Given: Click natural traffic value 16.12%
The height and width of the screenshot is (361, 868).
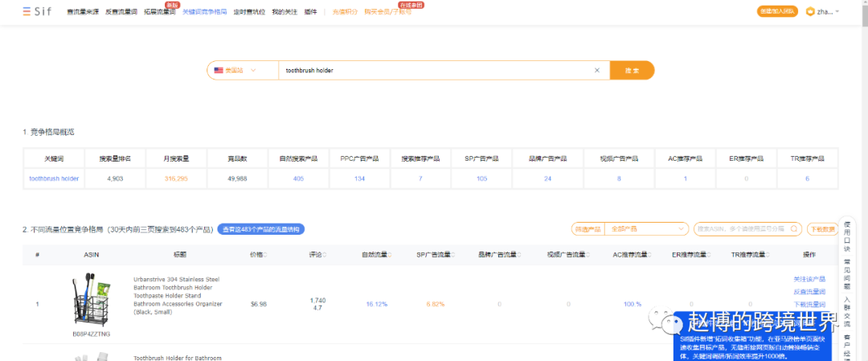Looking at the screenshot, I should pos(376,304).
